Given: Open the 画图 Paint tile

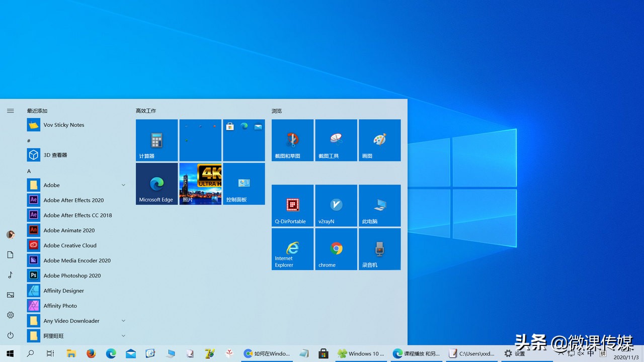Looking at the screenshot, I should (379, 140).
